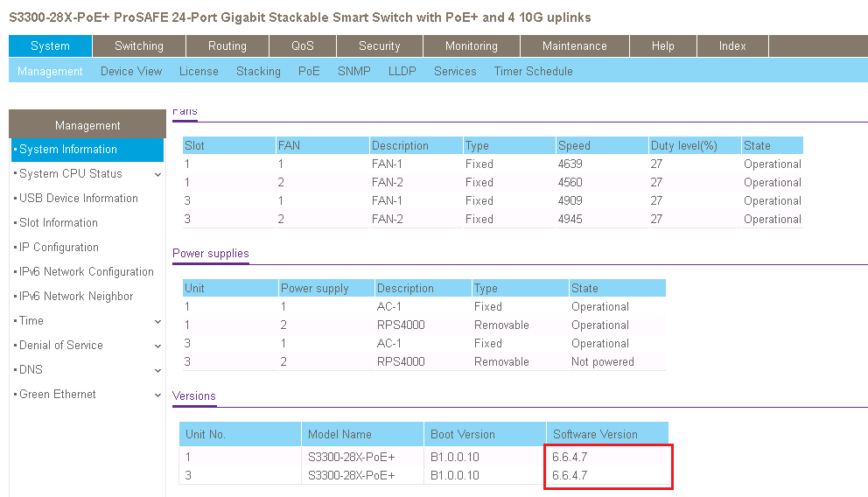The height and width of the screenshot is (497, 868).
Task: Click Removable type for unit 1 RPS4000
Action: point(501,325)
